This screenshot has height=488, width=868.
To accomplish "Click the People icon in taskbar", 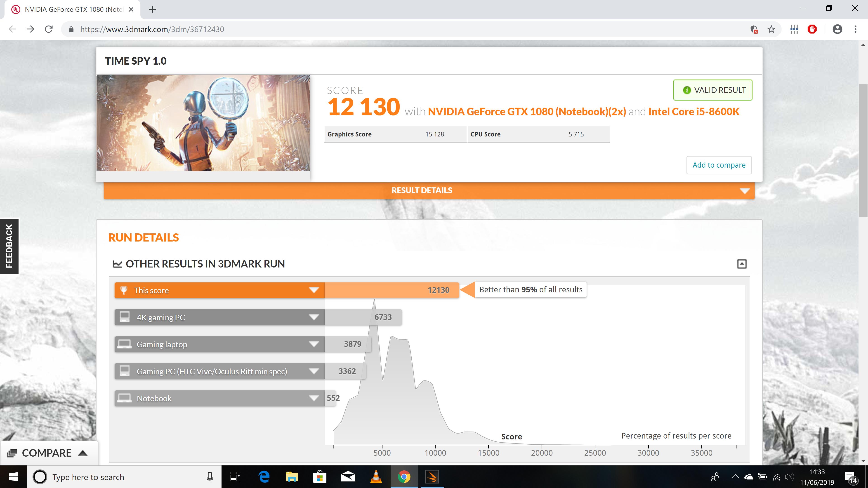I will coord(715,477).
